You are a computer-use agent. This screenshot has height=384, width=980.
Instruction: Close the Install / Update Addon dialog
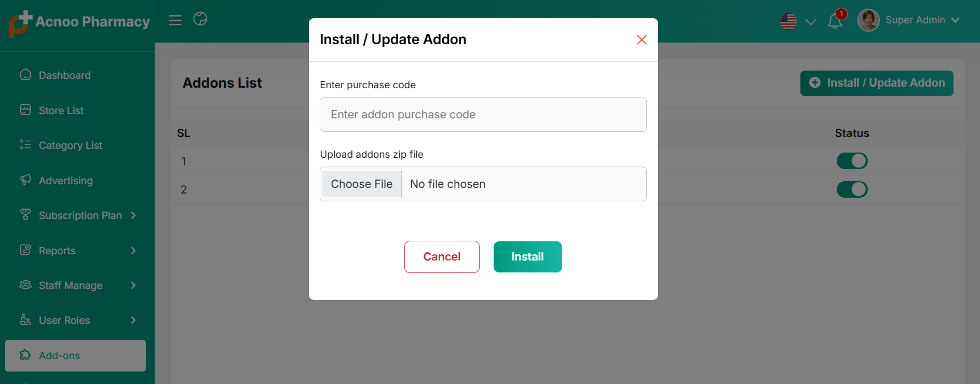coord(642,40)
